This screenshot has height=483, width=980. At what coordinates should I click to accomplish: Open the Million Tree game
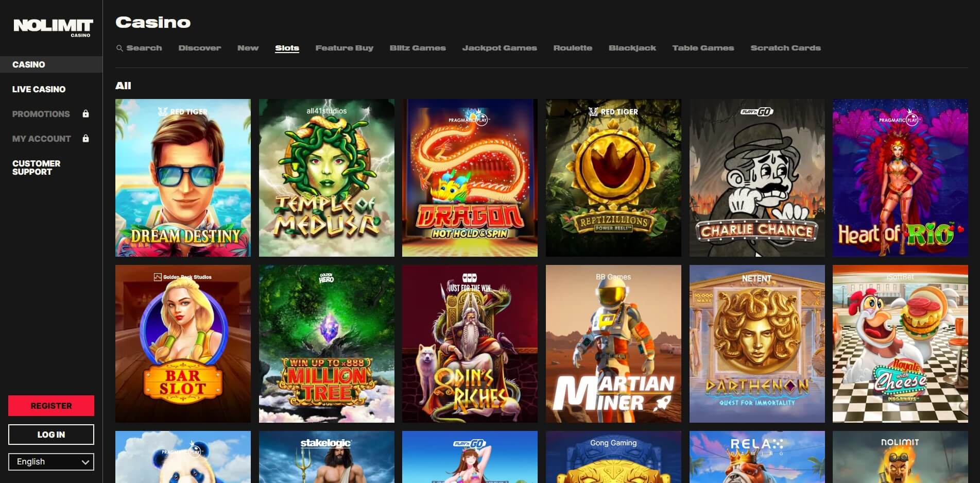(x=326, y=344)
